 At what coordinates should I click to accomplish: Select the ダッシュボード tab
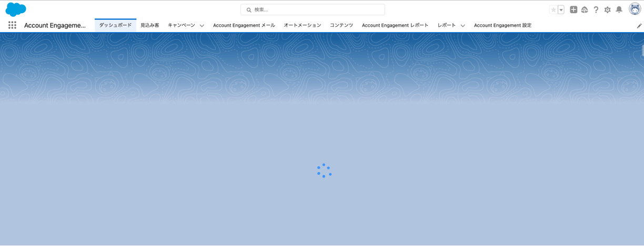[115, 25]
